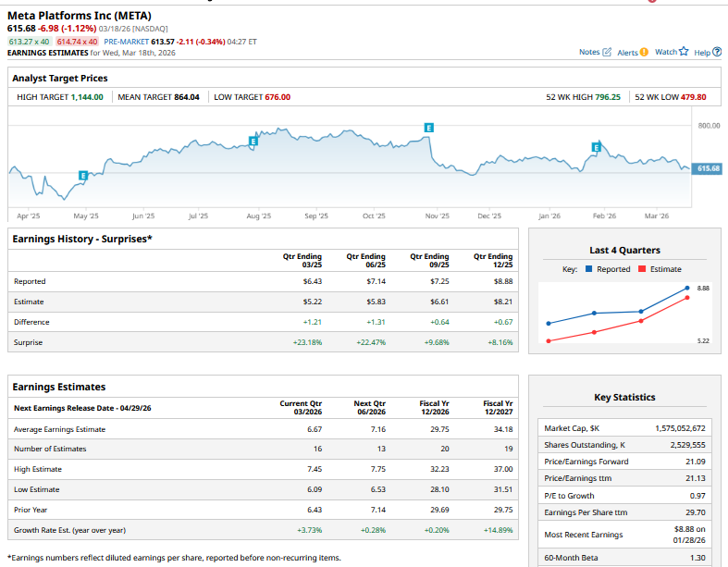Viewport: 728px width, 567px height.
Task: Click the Meta Platforms Inc (META) title
Action: tap(80, 16)
